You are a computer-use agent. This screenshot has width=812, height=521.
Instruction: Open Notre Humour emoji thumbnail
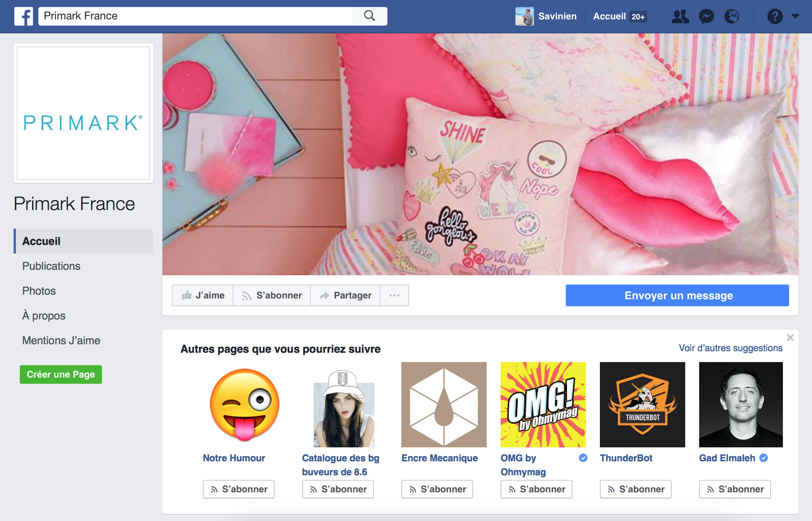coord(245,405)
